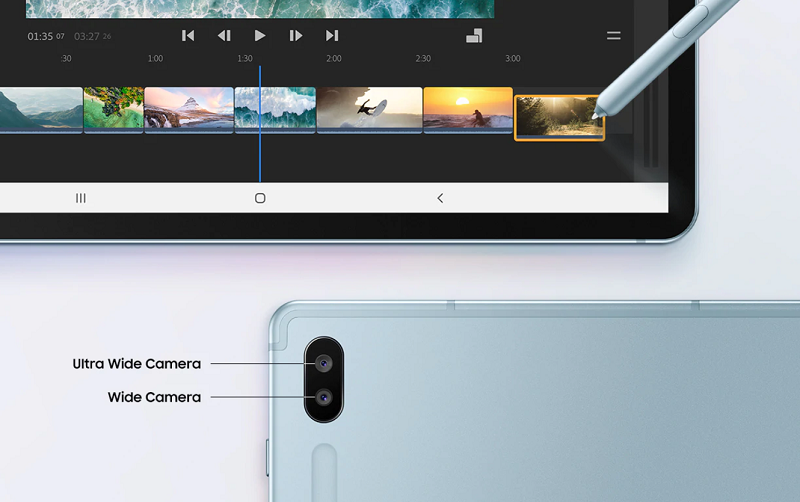Click the 3:00 mark on the timeline ruler
Image resolution: width=800 pixels, height=502 pixels.
click(512, 59)
